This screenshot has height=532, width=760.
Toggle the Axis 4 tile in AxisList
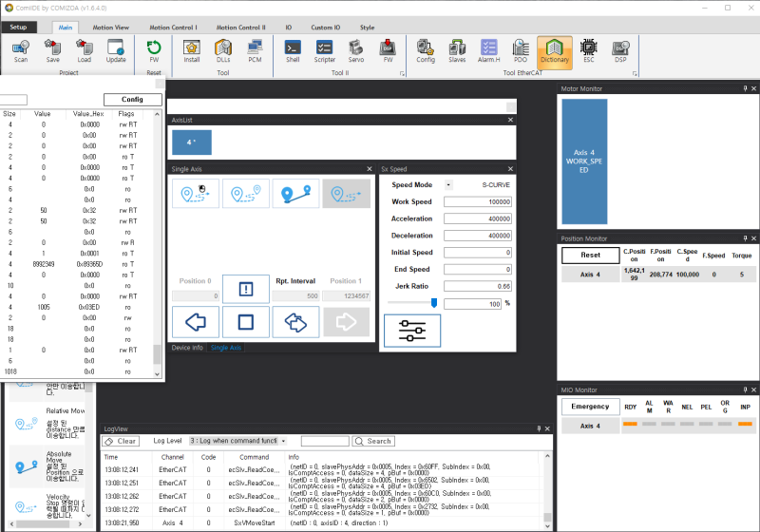pos(192,142)
